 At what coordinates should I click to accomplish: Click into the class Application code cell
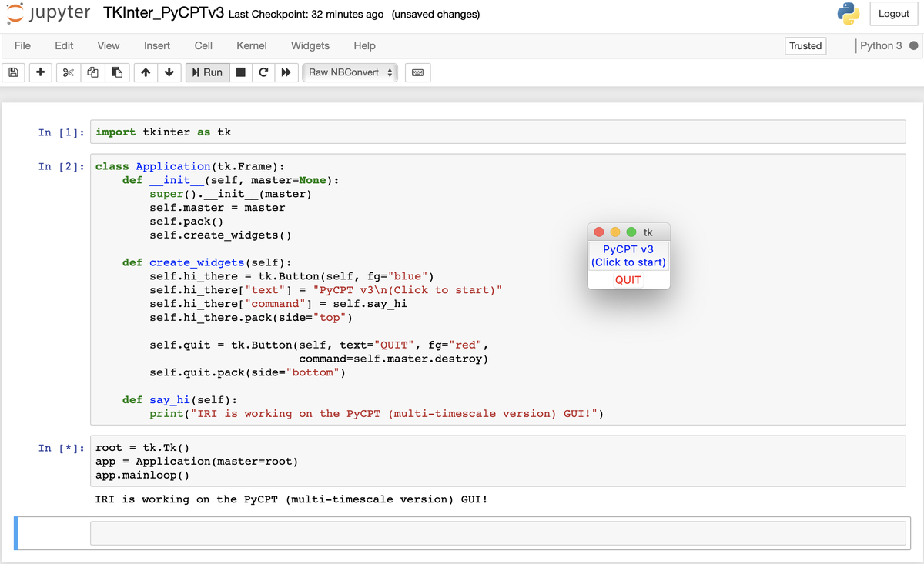[497, 289]
